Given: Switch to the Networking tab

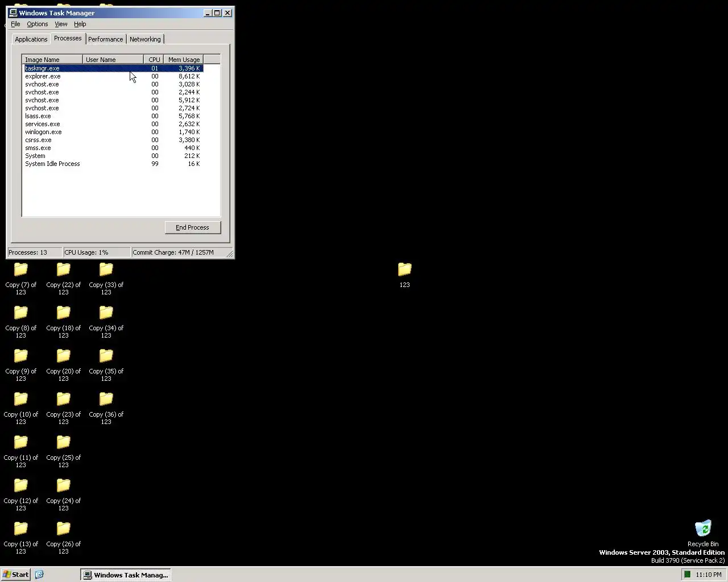Looking at the screenshot, I should coord(145,39).
